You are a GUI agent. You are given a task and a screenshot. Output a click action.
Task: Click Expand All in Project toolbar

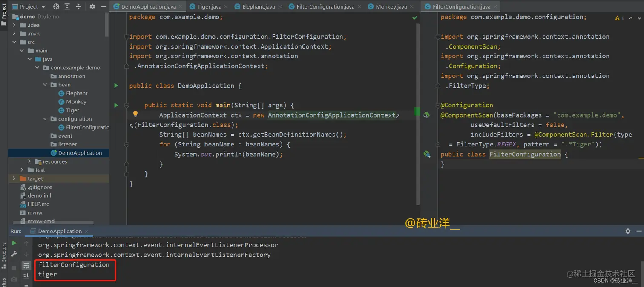(67, 6)
